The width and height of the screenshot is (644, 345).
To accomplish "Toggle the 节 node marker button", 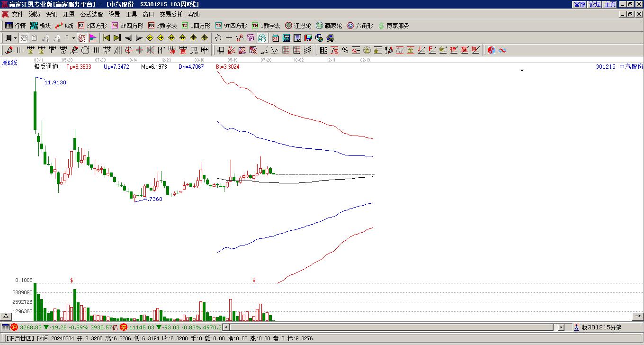I will [x=250, y=38].
